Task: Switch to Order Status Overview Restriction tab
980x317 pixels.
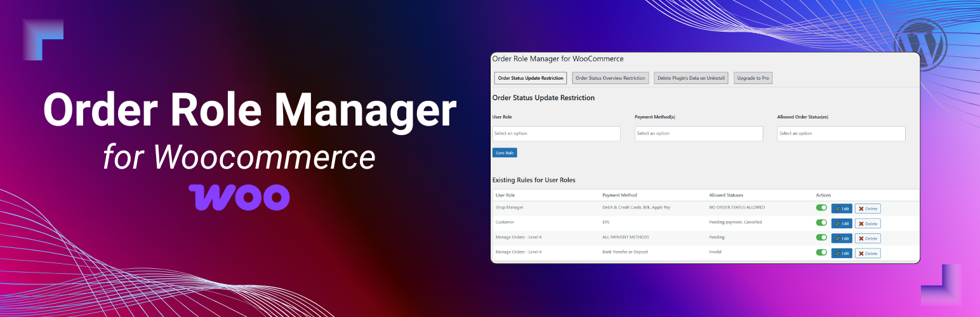Action: (611, 78)
